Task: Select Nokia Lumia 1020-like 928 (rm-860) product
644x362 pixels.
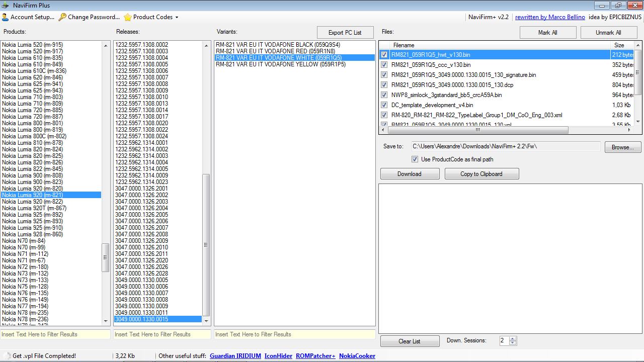Action: pyautogui.click(x=51, y=234)
